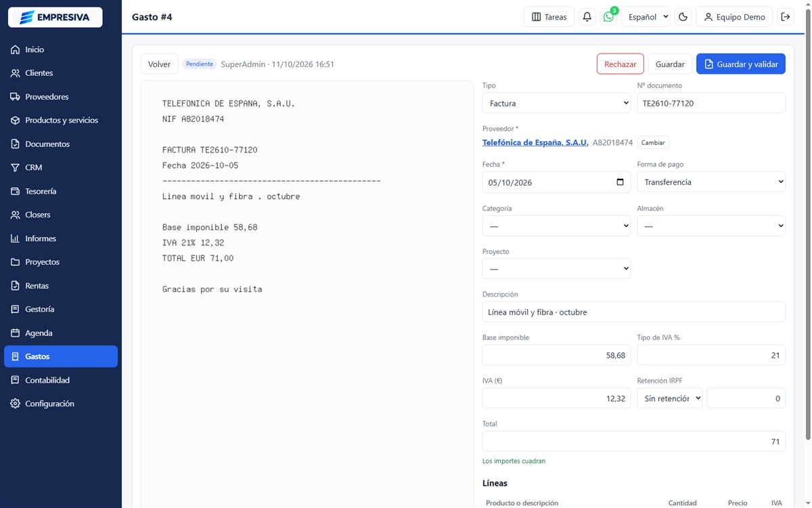Viewport: 812px width, 508px height.
Task: Expand Forma de pago dropdown
Action: (711, 182)
